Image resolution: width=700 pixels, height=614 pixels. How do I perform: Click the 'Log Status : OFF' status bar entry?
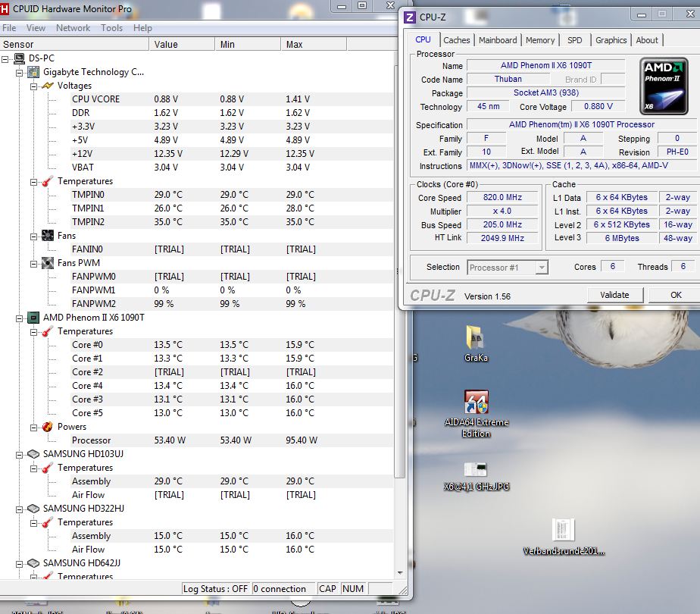coord(215,589)
